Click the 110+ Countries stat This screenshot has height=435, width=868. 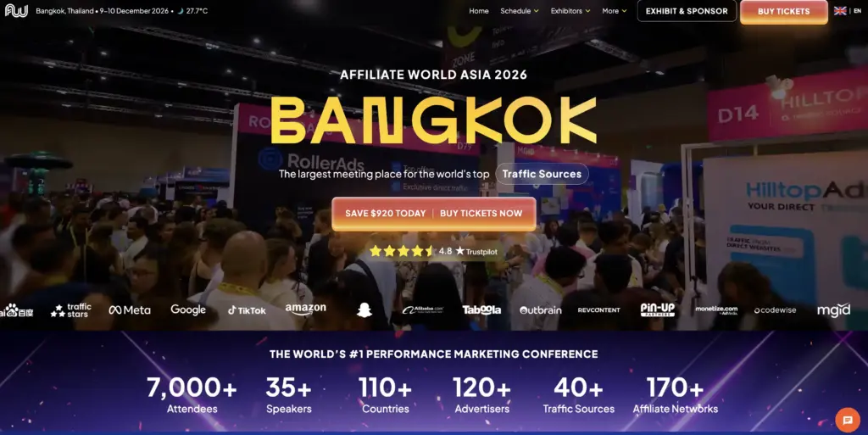click(x=386, y=395)
